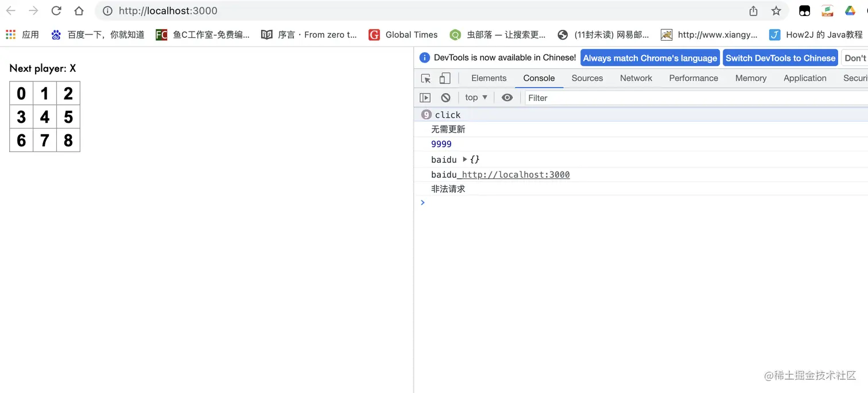Click the Always match Chrome's language button
The image size is (868, 393).
tap(649, 57)
